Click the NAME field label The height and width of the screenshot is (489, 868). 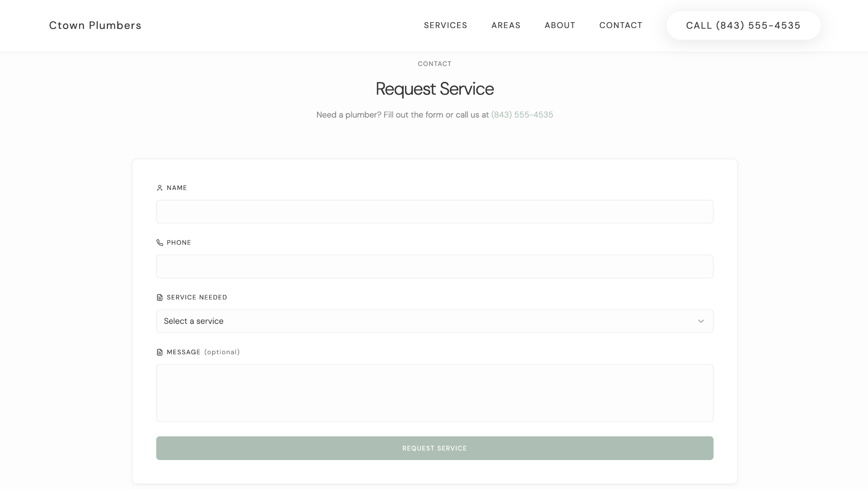pos(177,188)
